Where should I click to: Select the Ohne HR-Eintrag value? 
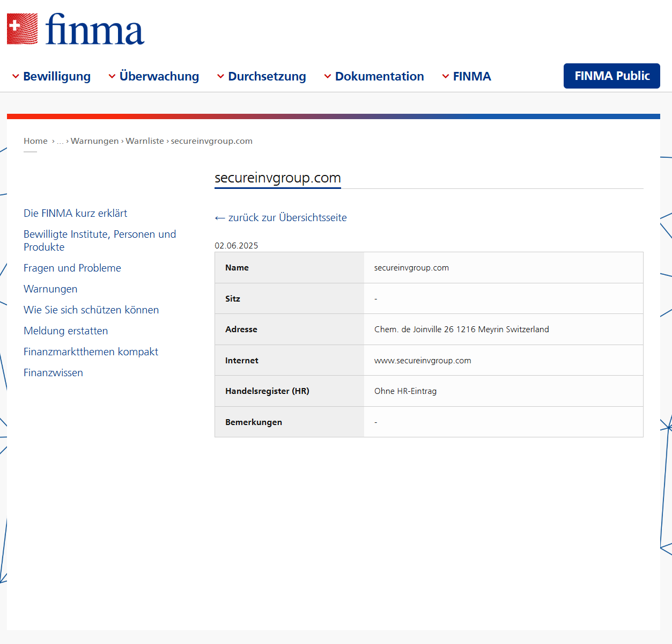(x=405, y=391)
